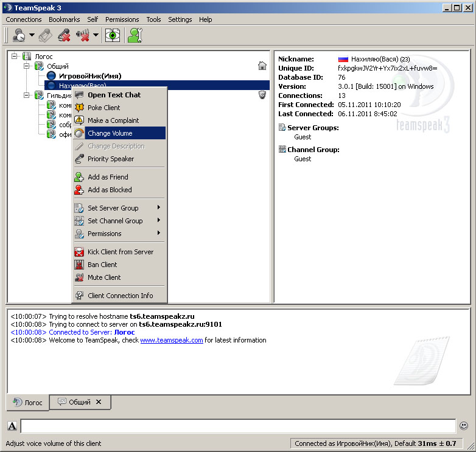This screenshot has width=476, height=452.
Task: Collapse the Общий channel expander
Action: point(26,66)
